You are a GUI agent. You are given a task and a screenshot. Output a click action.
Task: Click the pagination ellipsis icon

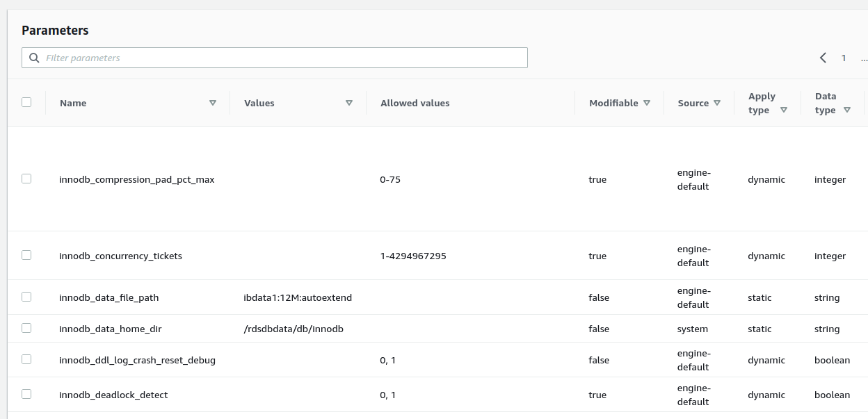click(x=864, y=61)
